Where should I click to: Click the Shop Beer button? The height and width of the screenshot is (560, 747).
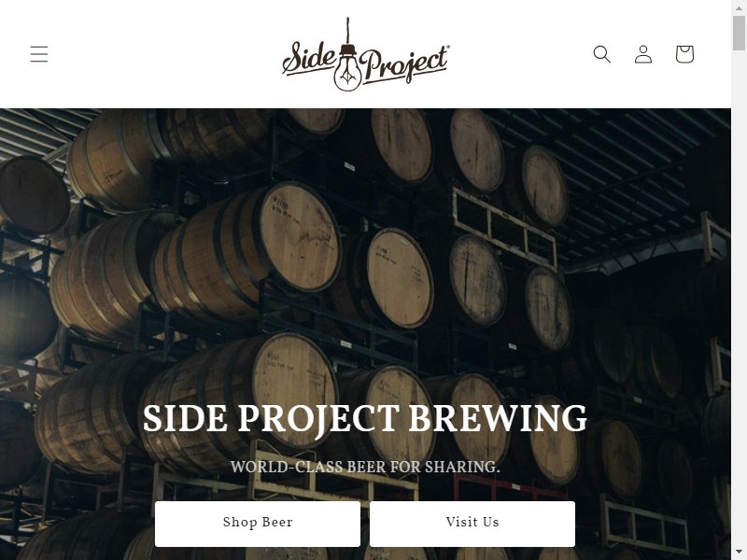(x=258, y=523)
